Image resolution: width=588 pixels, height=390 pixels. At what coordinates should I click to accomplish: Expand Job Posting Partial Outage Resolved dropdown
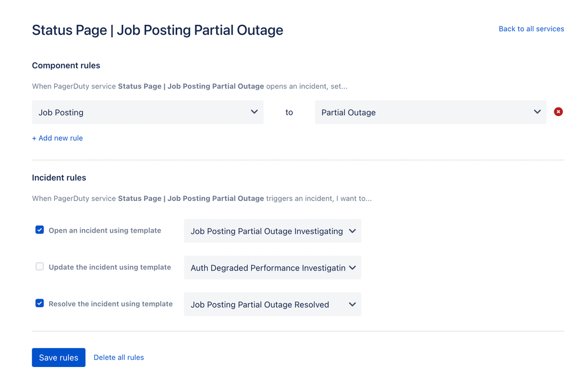click(273, 305)
